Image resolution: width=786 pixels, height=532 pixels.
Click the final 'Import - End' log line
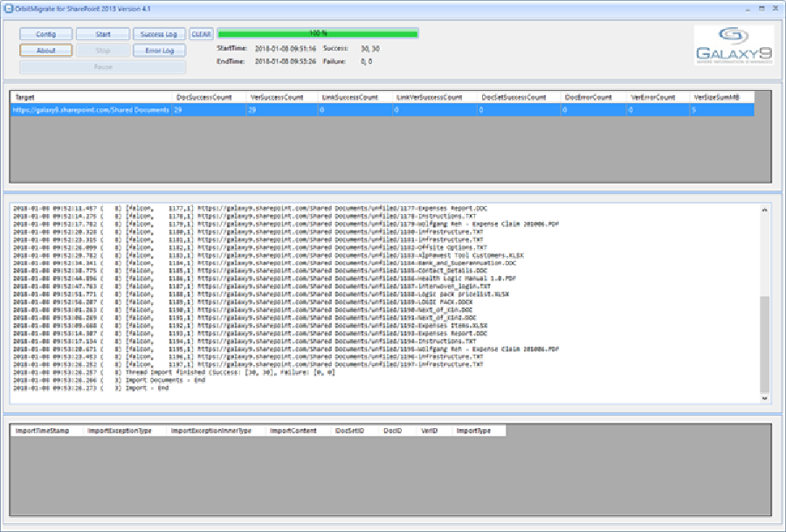91,388
